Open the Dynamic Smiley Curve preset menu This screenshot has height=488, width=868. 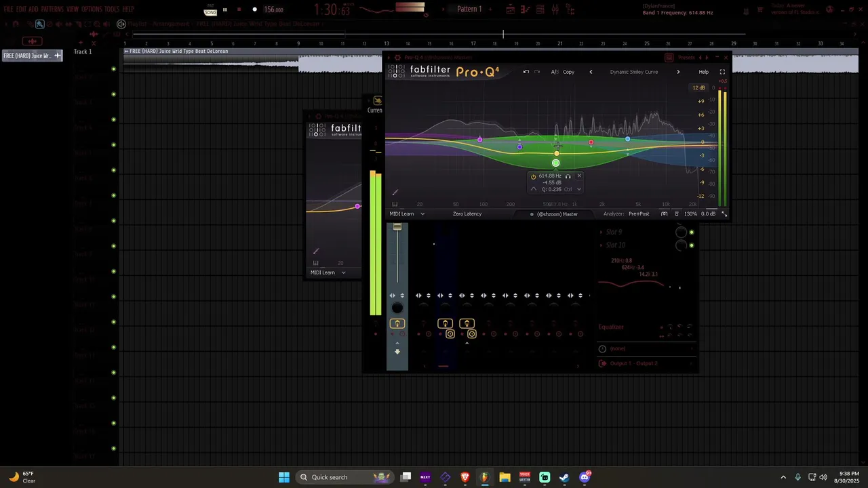click(x=634, y=72)
